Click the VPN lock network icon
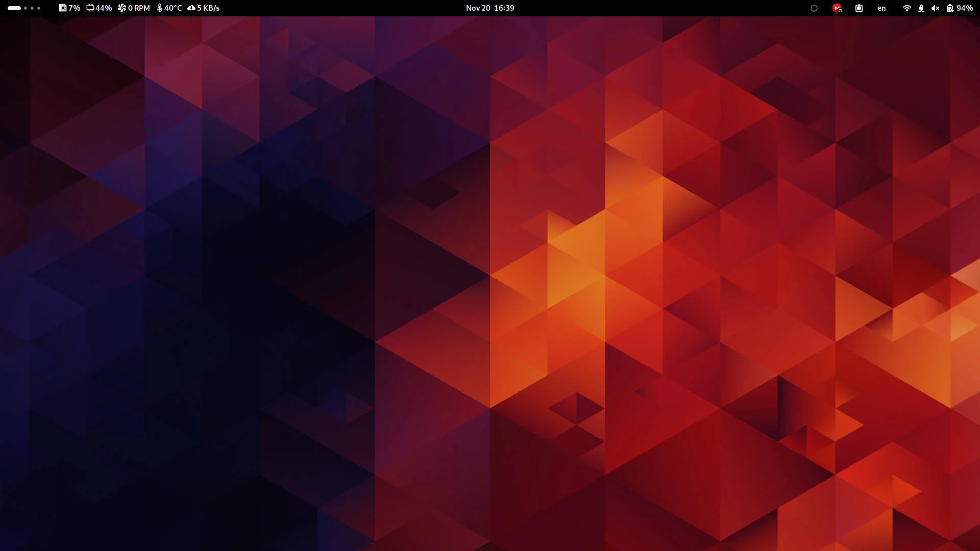Viewport: 980px width, 551px height. (921, 8)
